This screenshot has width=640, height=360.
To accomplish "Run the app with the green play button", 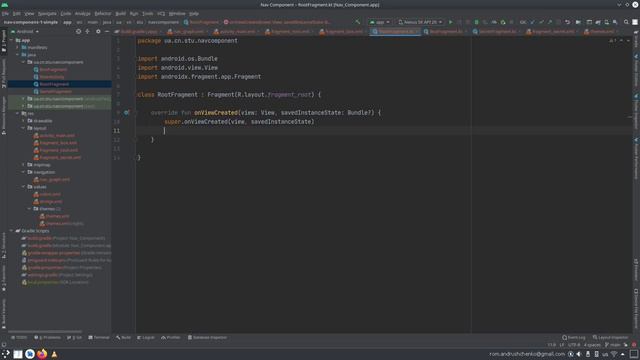I will [x=451, y=22].
